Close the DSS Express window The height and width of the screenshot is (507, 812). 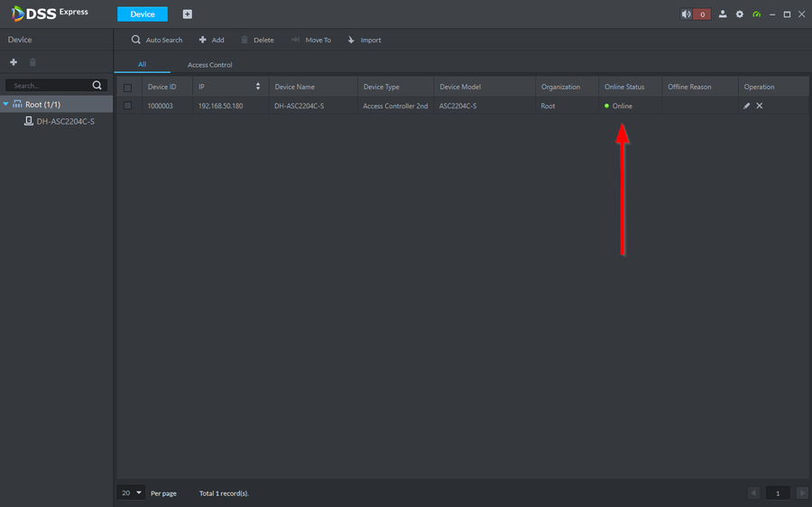tap(802, 14)
